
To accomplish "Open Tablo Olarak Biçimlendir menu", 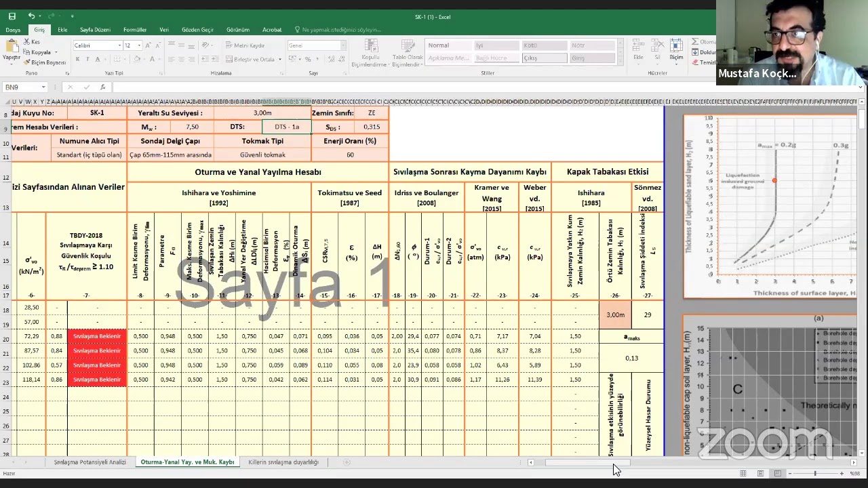I will tap(407, 53).
